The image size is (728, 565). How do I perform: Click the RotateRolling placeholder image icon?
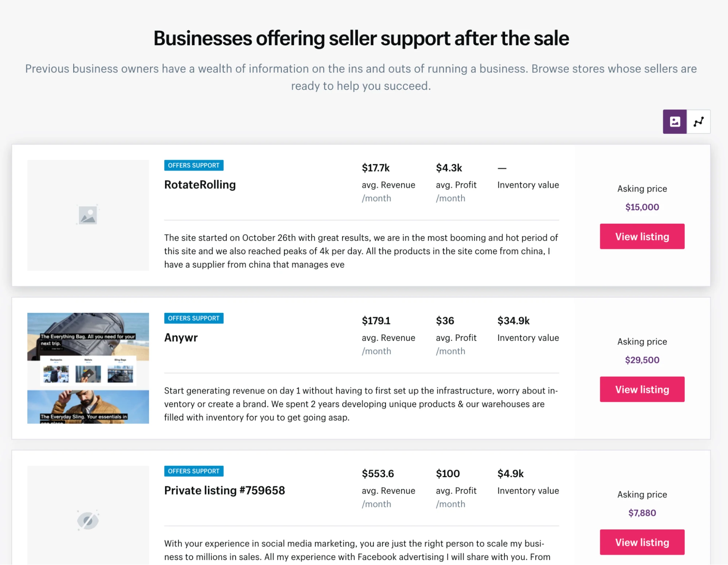[88, 215]
